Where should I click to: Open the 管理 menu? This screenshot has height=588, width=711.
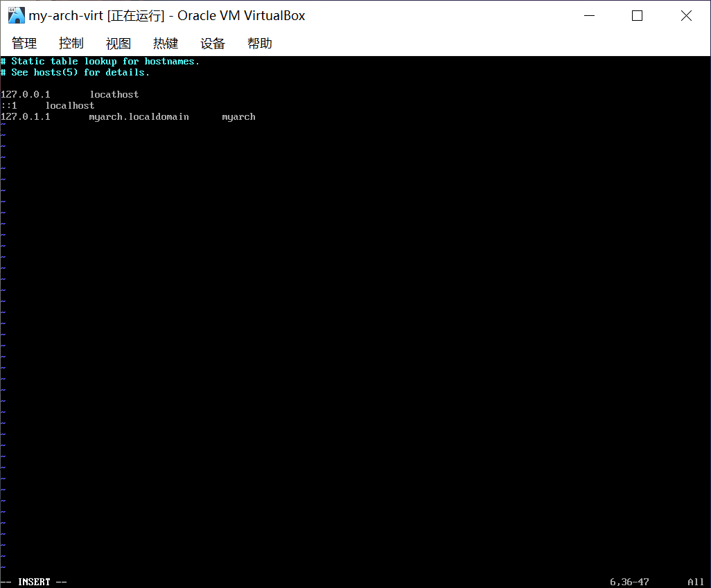pyautogui.click(x=24, y=44)
